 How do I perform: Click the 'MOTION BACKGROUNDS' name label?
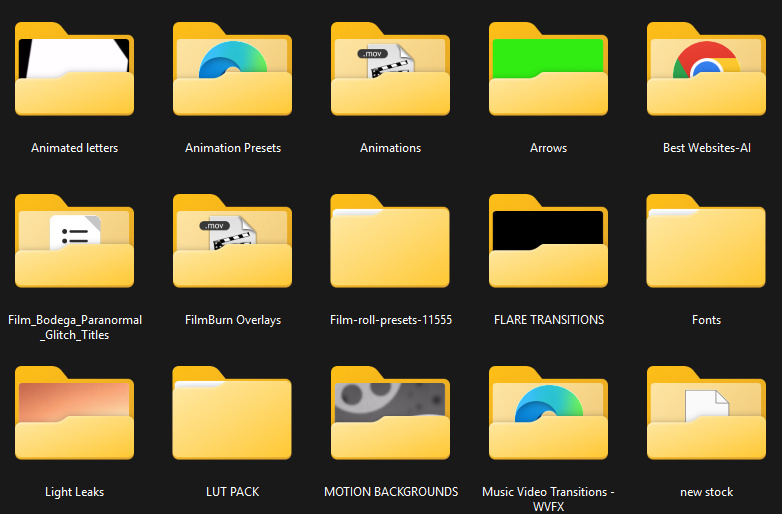(x=391, y=492)
